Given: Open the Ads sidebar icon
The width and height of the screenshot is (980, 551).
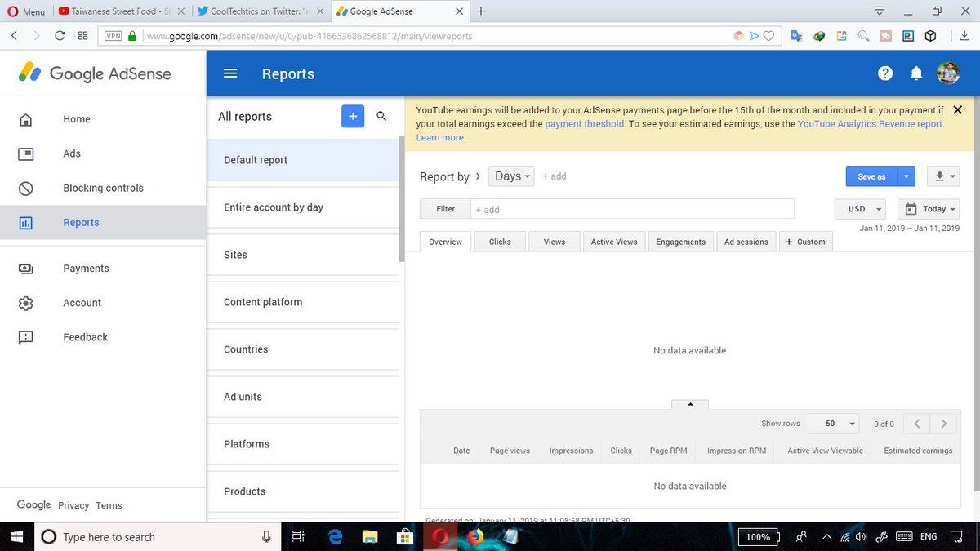Looking at the screenshot, I should 25,153.
